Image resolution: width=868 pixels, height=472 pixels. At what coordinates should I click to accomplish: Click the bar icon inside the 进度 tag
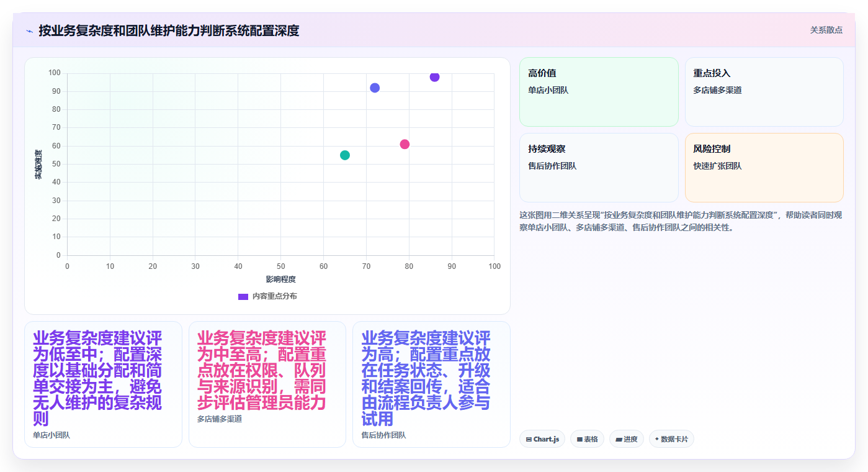619,439
